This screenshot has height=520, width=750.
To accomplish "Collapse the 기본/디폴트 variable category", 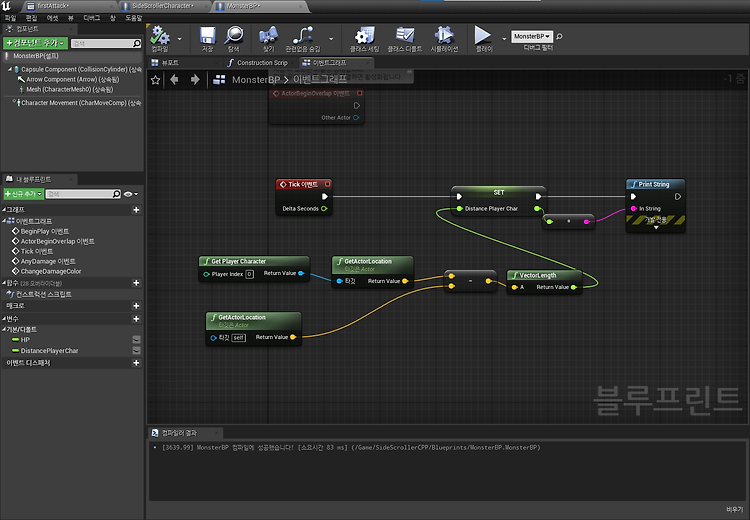I will click(4, 330).
